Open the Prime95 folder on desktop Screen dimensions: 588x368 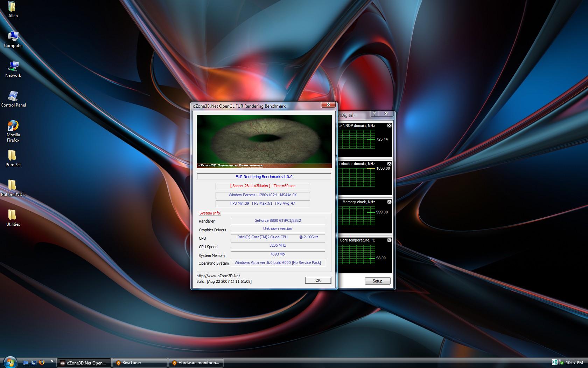[x=13, y=158]
